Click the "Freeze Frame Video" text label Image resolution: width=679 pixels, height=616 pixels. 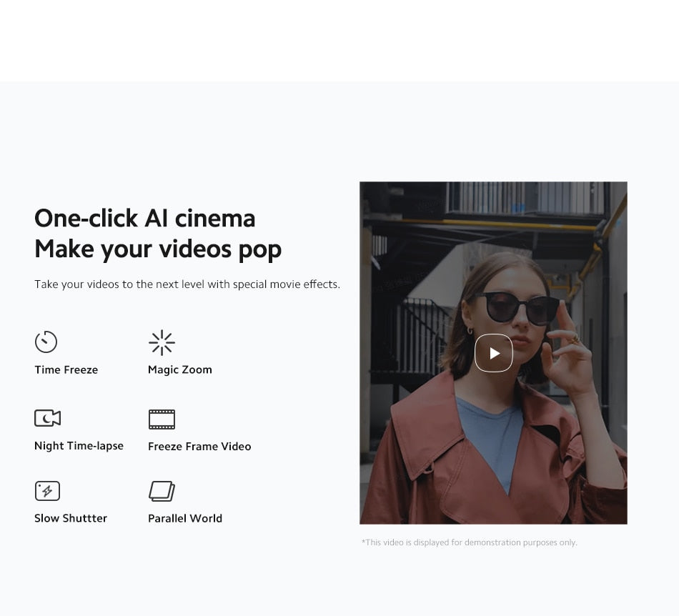click(x=199, y=446)
